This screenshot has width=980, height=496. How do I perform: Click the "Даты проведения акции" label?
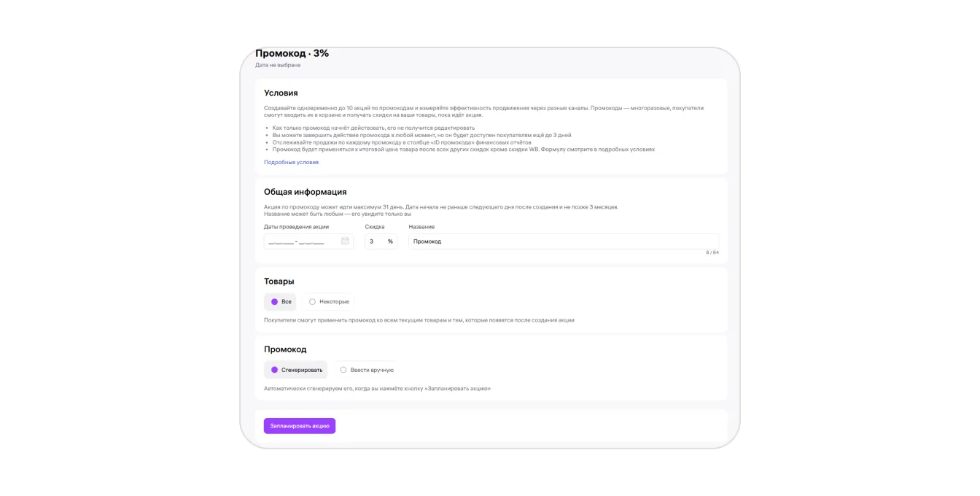coord(296,227)
